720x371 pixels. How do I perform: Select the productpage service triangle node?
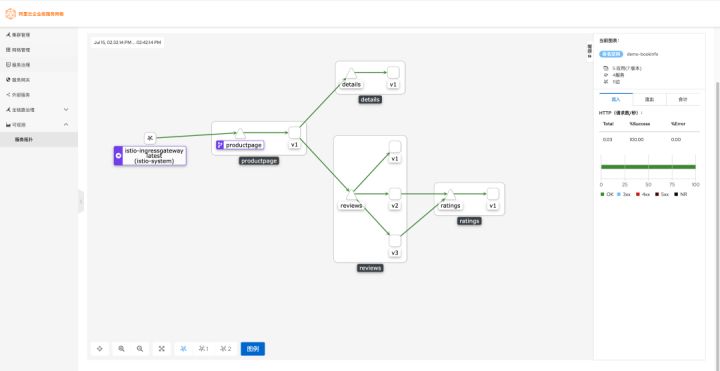[240, 134]
